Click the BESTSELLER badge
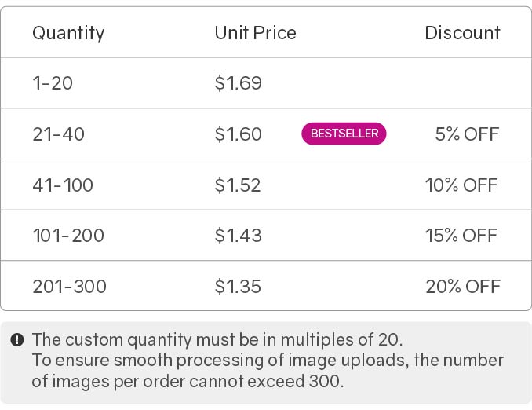The image size is (532, 410). point(344,134)
